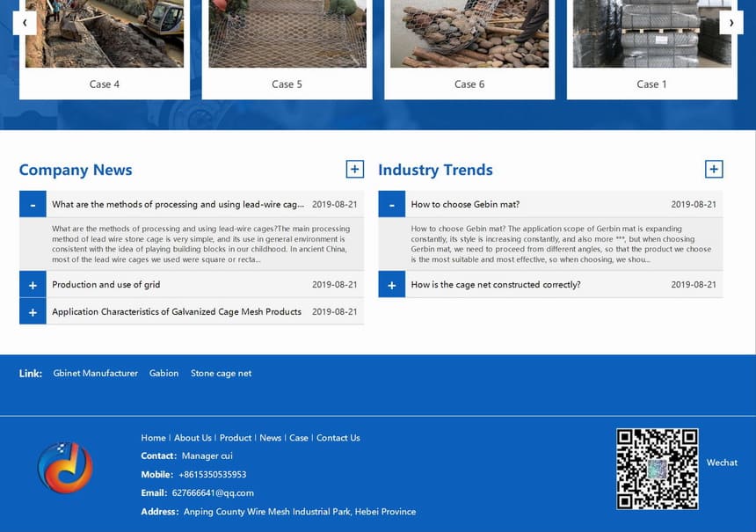
Task: Expand Production and use of grid
Action: pyautogui.click(x=33, y=285)
